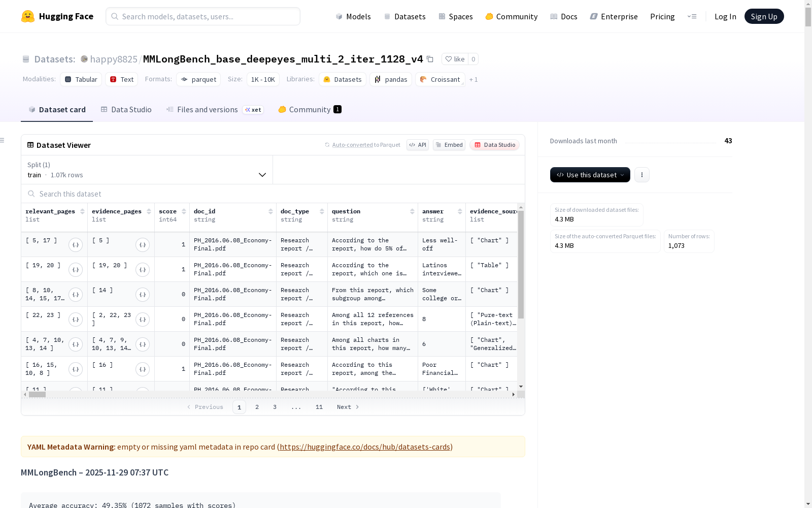Screen dimensions: 812x508
Task: Go to Datasets in the top navigation
Action: pos(404,16)
